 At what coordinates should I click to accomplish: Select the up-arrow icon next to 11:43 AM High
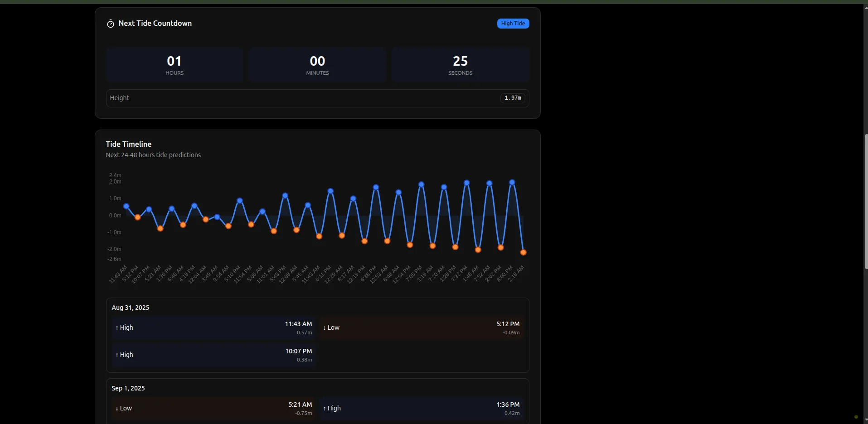(x=117, y=328)
